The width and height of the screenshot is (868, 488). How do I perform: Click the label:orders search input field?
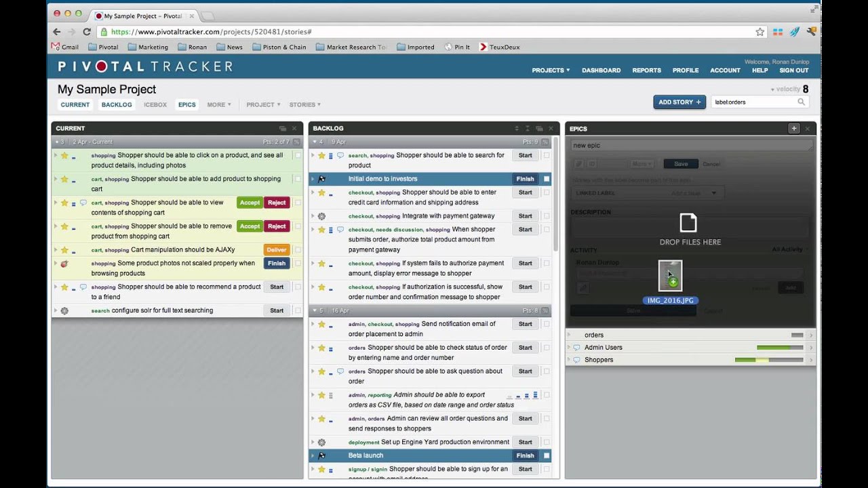point(753,102)
